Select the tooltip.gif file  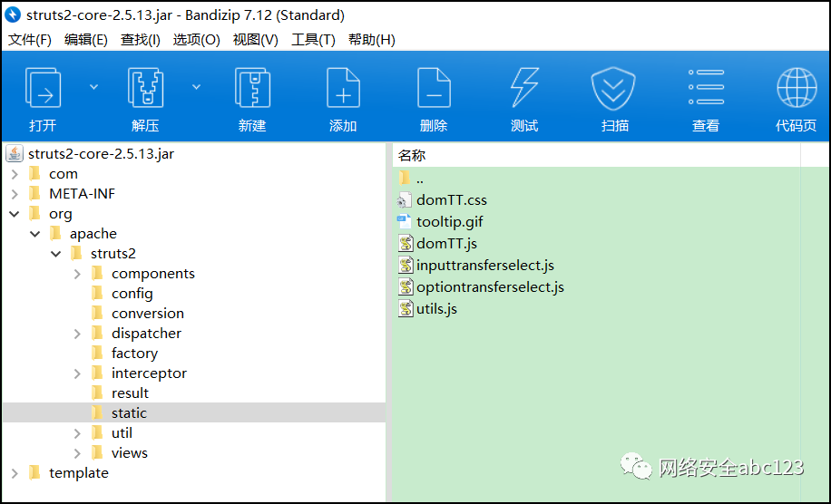pos(449,222)
